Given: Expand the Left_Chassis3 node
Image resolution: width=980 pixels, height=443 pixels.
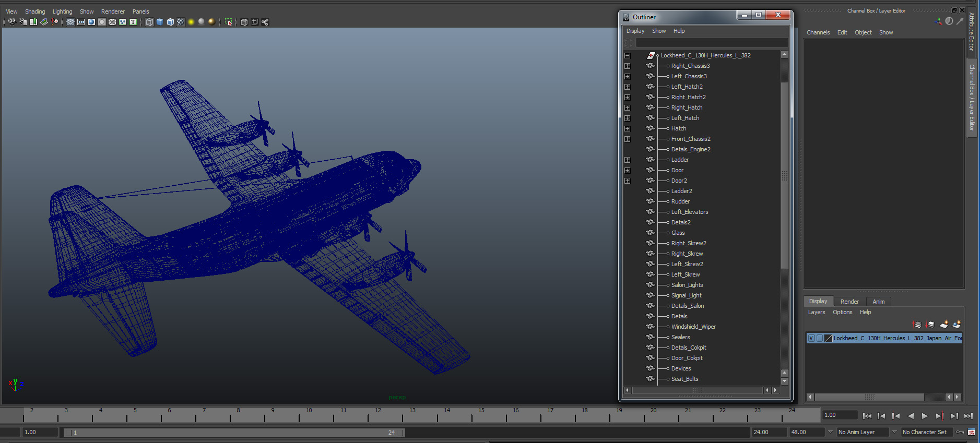Looking at the screenshot, I should [x=627, y=76].
